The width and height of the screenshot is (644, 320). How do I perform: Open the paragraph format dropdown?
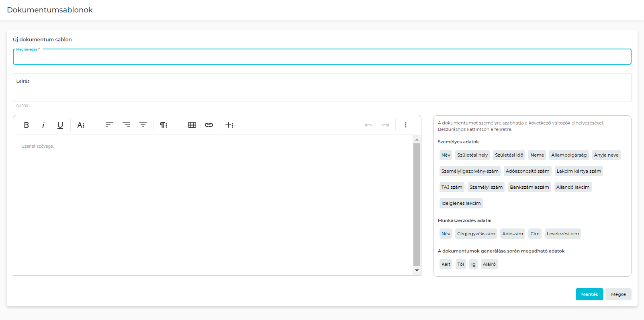164,125
